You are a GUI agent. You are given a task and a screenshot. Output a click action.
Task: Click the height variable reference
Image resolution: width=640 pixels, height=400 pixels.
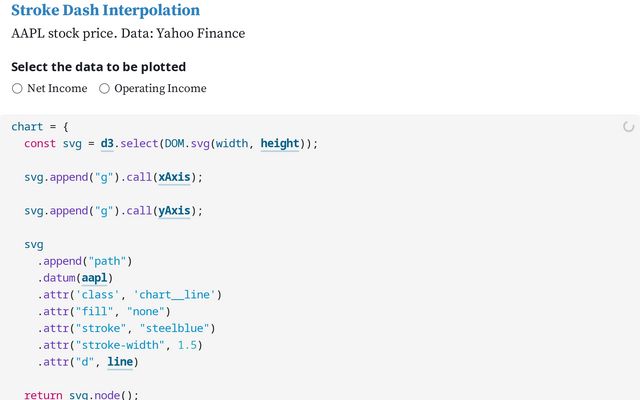coord(280,144)
